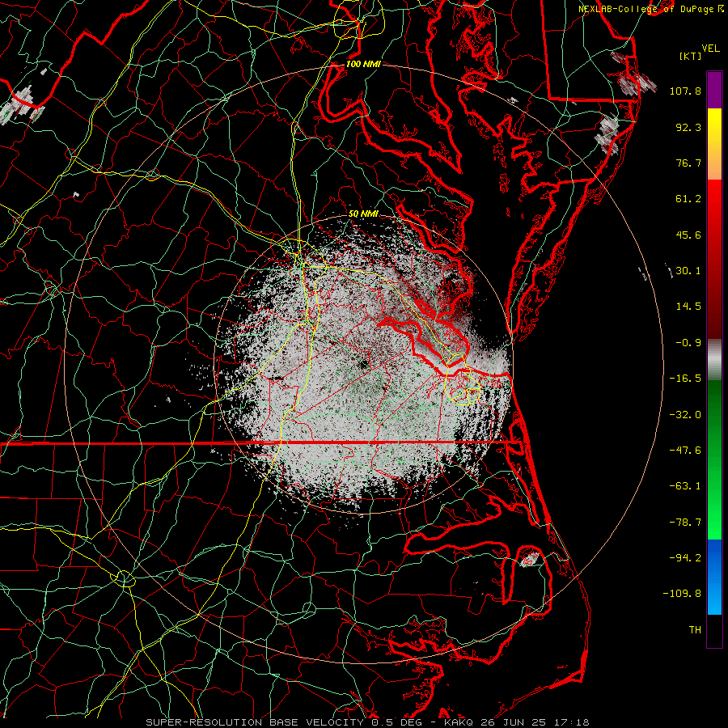This screenshot has width=728, height=728.
Task: Click the 50 NMI range ring label
Action: [363, 214]
